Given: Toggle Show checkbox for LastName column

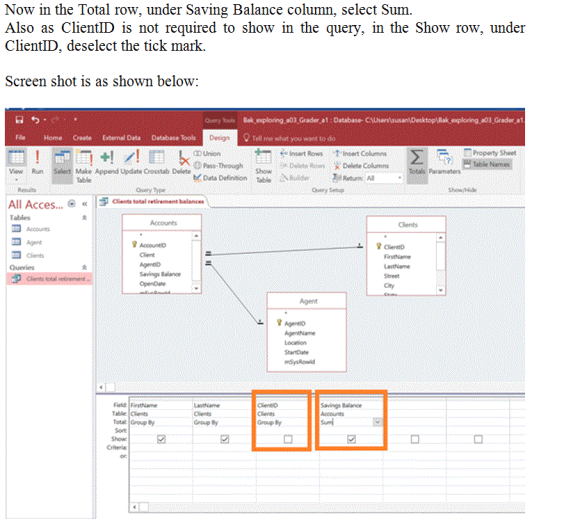Looking at the screenshot, I should pos(225,439).
